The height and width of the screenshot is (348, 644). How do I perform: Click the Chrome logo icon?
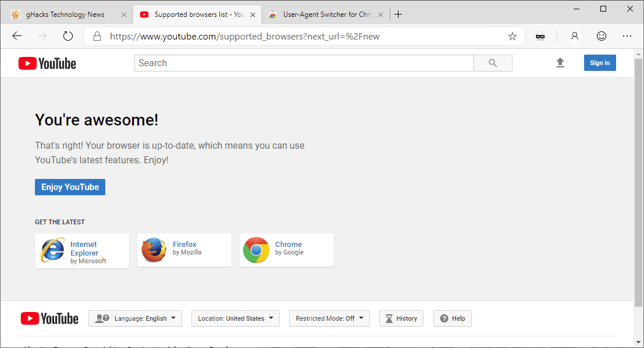pos(256,250)
